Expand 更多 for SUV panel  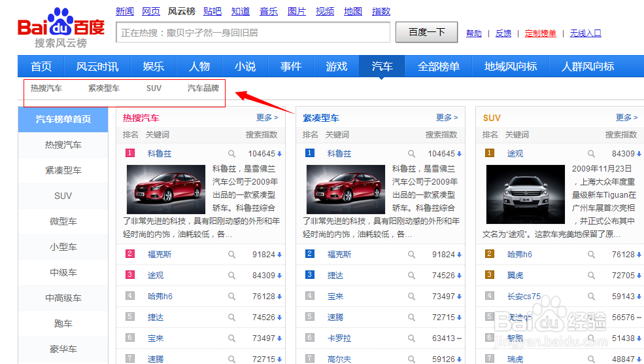pos(627,118)
